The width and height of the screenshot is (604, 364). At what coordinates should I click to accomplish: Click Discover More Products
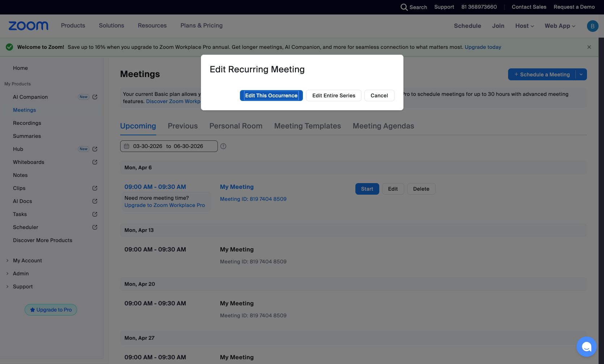43,240
